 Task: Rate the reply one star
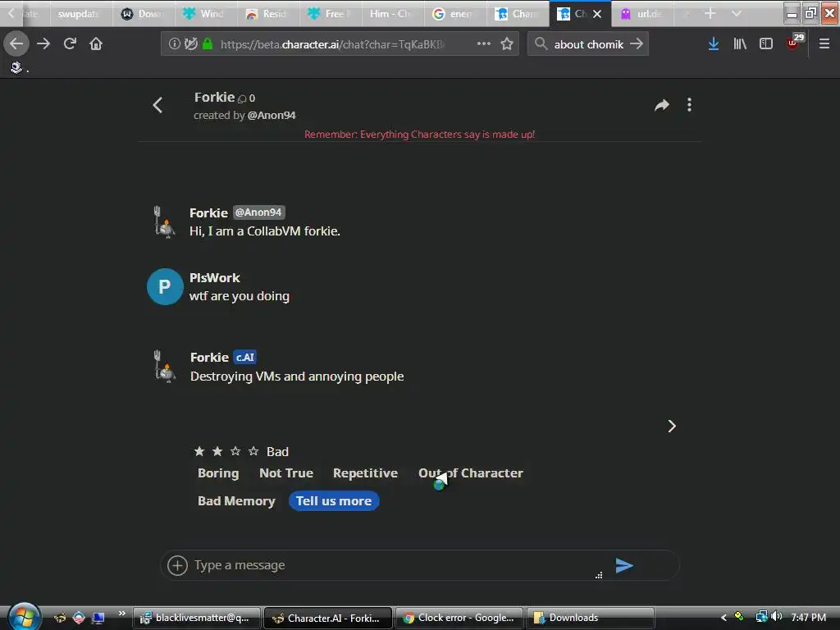[199, 452]
